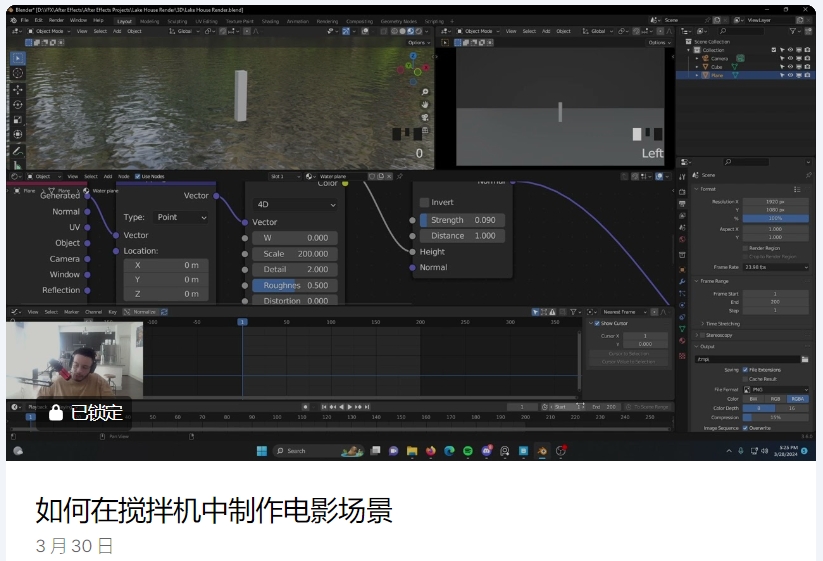Enable the Cache Result checkbox

tap(745, 379)
